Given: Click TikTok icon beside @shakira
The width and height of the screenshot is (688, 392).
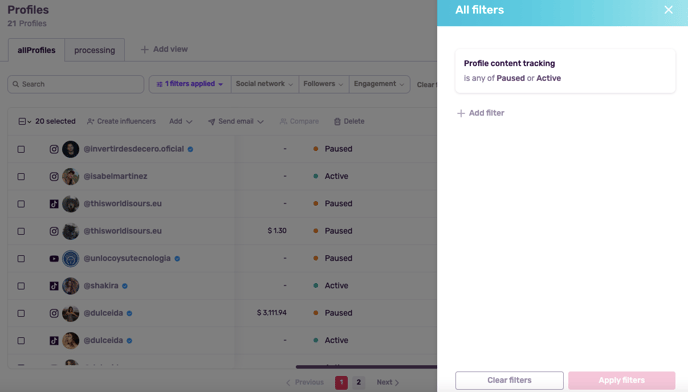Looking at the screenshot, I should point(54,286).
